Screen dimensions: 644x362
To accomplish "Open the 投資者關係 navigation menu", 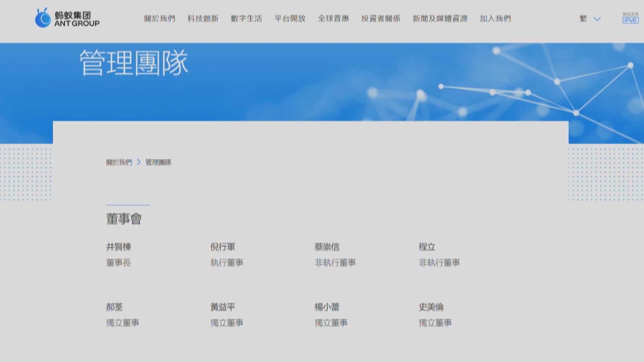I will coord(381,19).
